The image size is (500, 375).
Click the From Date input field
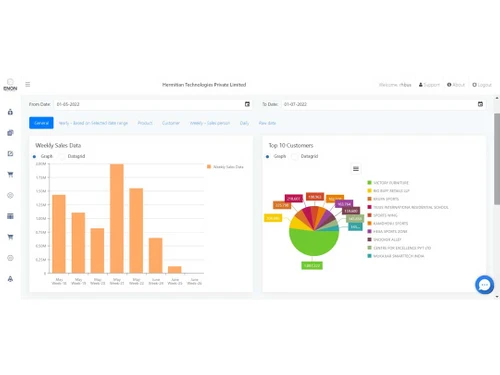coord(153,104)
